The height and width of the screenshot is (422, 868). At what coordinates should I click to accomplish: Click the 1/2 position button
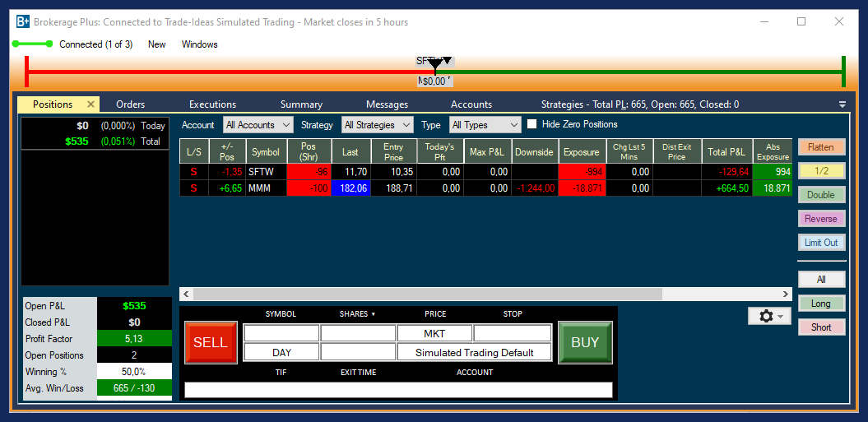(821, 171)
